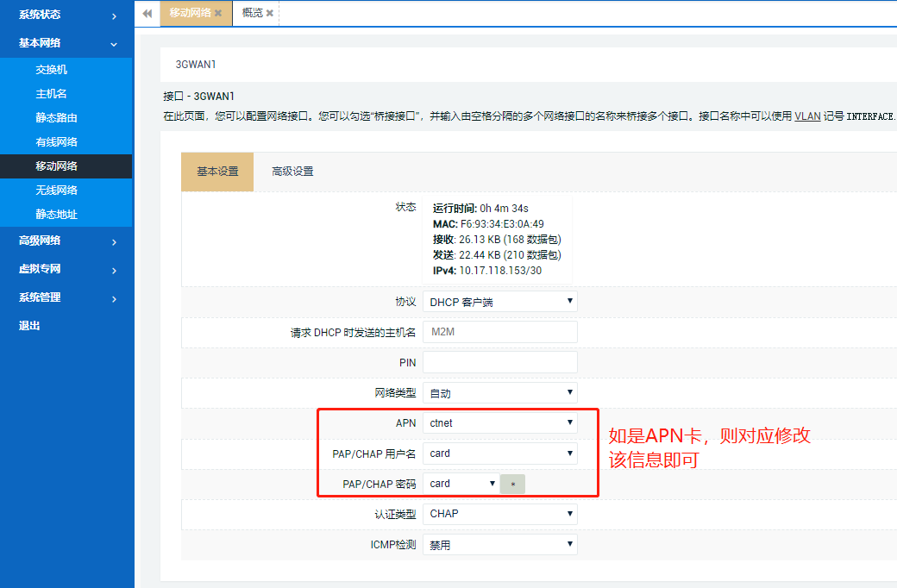Viewport: 897px width, 588px height.
Task: Open the 协议 dropdown showing DHCP 客户端
Action: pos(499,301)
